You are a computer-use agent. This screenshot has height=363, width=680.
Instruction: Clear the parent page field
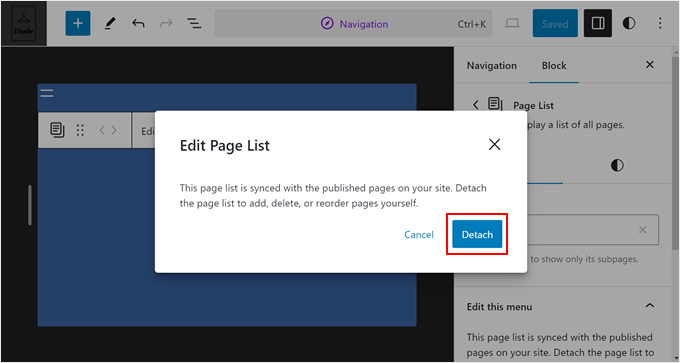point(643,229)
